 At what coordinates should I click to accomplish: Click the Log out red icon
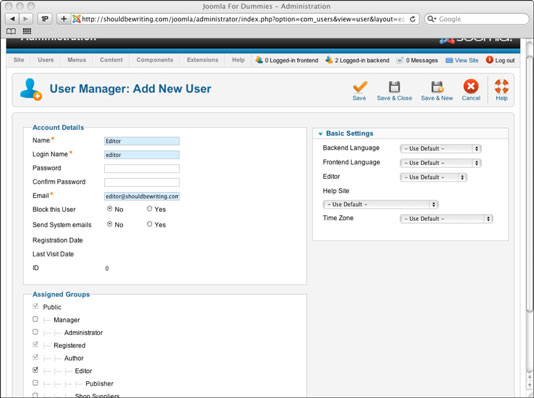489,60
